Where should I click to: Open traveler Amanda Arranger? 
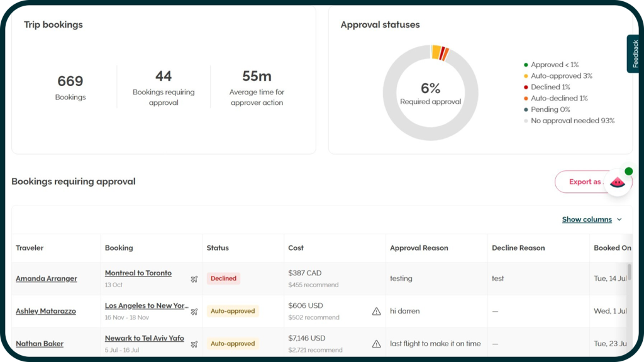pos(47,278)
